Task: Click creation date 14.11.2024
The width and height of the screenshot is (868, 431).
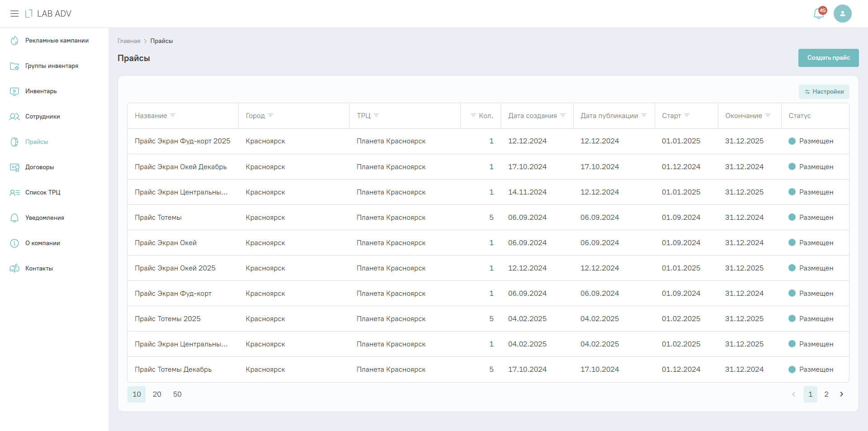Action: tap(527, 192)
